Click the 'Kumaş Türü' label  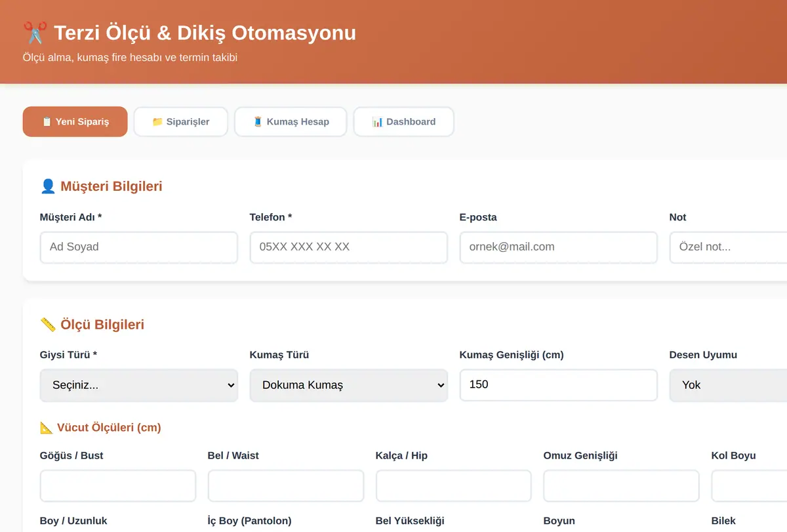[279, 355]
